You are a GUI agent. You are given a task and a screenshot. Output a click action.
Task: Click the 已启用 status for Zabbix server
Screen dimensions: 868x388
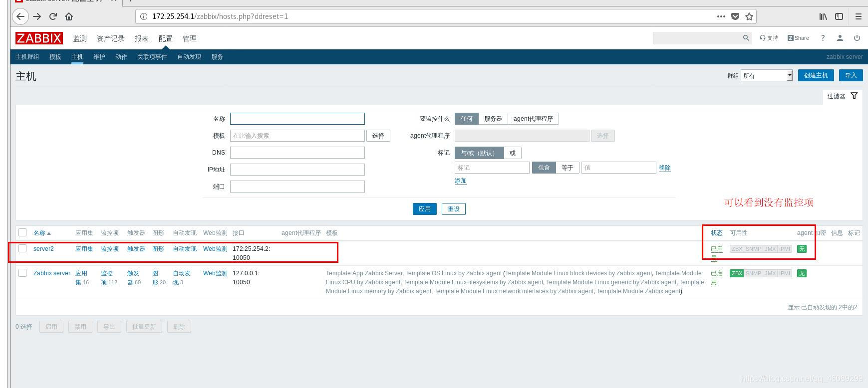pos(717,278)
